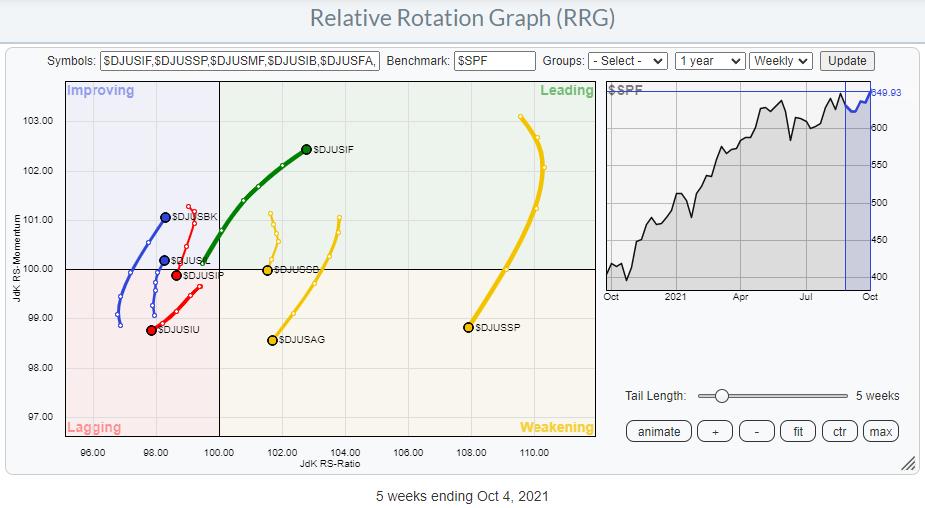Select the blue $DJUSBK data point
The image size is (925, 508).
165,217
